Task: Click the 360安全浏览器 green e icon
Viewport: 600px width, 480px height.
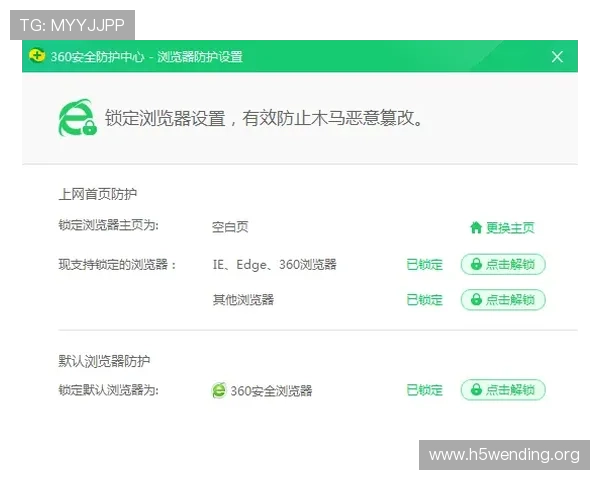Action: point(219,390)
